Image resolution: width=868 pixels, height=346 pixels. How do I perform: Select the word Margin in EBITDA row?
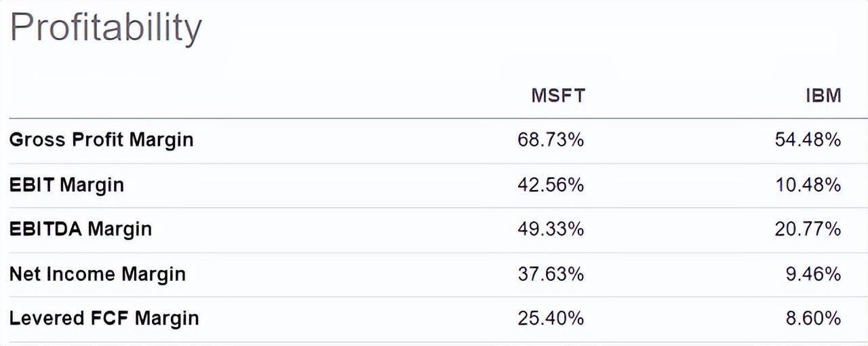[x=120, y=229]
